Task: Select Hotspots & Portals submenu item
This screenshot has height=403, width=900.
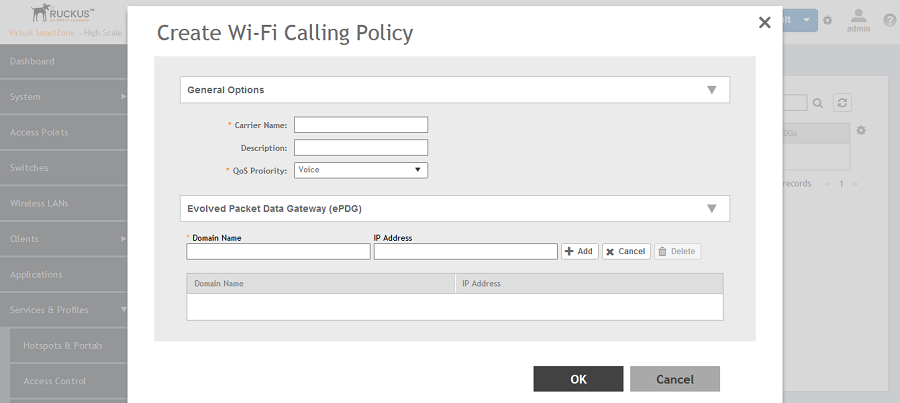Action: [x=63, y=346]
